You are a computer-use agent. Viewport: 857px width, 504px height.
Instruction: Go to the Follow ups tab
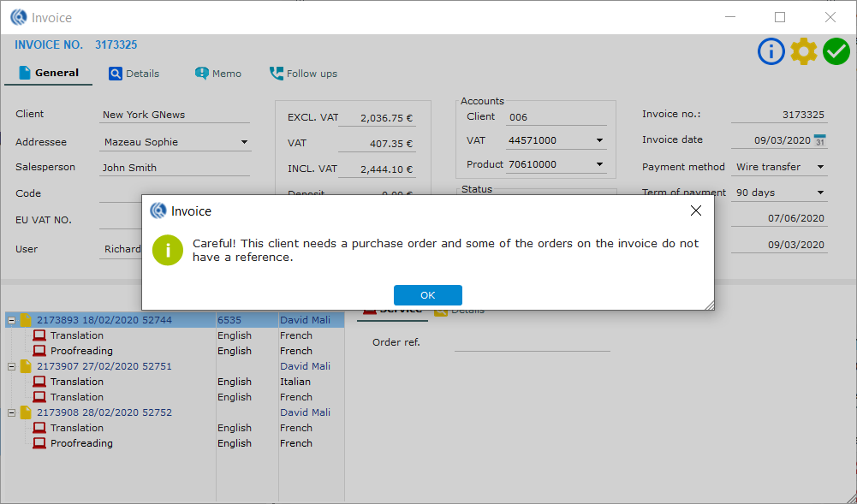(303, 74)
